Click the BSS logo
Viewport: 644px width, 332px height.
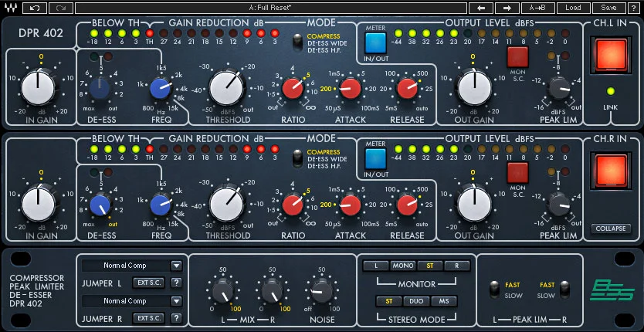tap(611, 290)
